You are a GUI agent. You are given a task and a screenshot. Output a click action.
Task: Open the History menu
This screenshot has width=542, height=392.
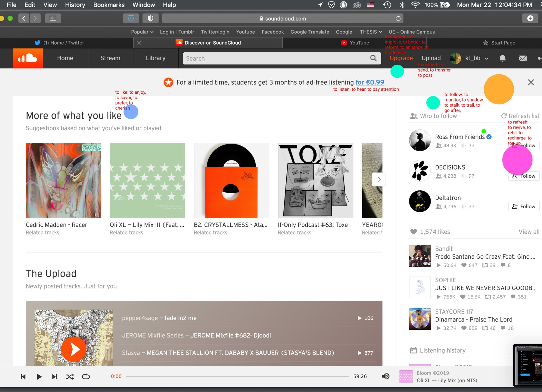coord(75,5)
